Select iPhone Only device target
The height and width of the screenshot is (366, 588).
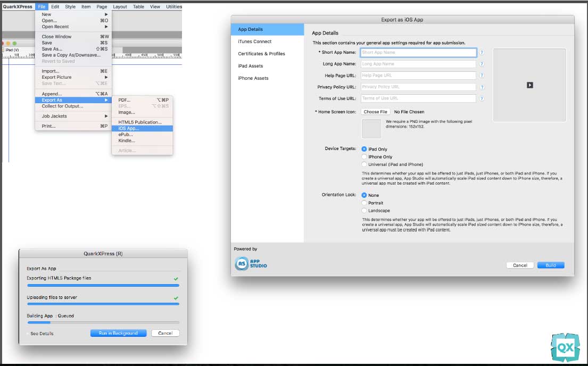(364, 157)
